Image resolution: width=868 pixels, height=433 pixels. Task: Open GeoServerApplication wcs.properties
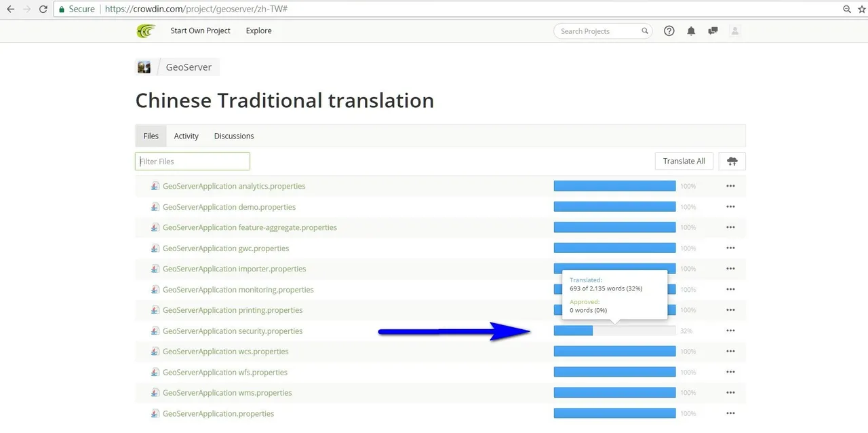click(226, 352)
